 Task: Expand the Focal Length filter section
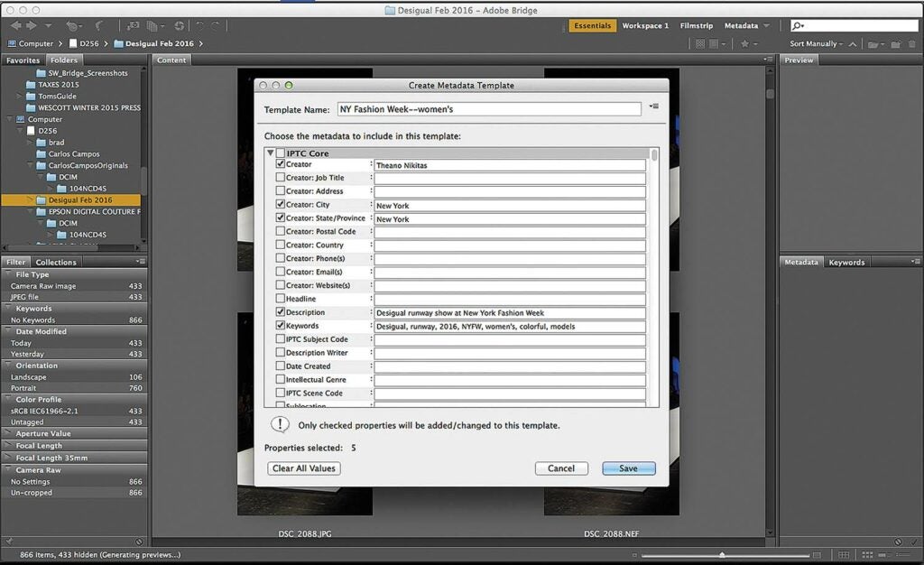click(8, 446)
